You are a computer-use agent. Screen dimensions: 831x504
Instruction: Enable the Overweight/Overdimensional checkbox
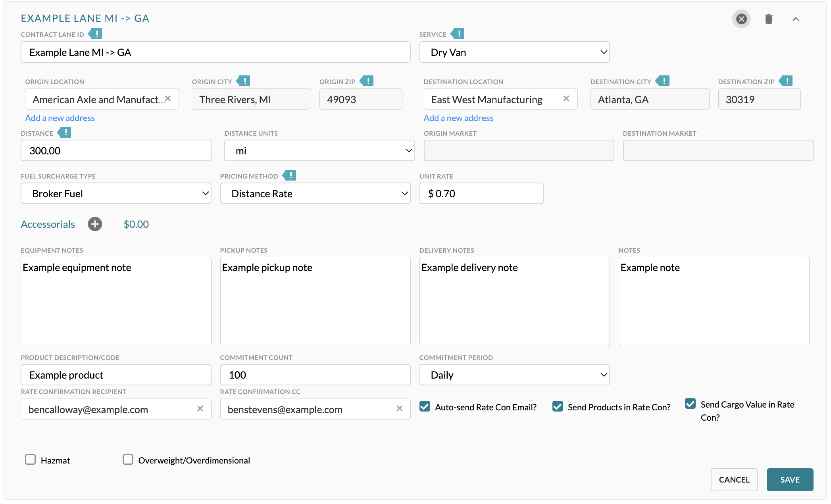128,460
